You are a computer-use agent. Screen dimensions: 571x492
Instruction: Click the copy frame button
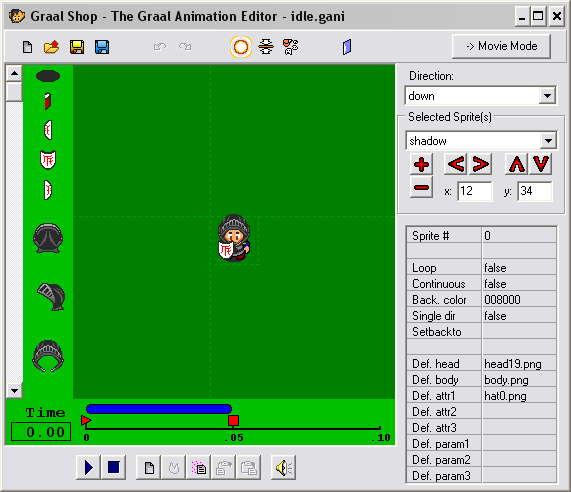(x=224, y=467)
